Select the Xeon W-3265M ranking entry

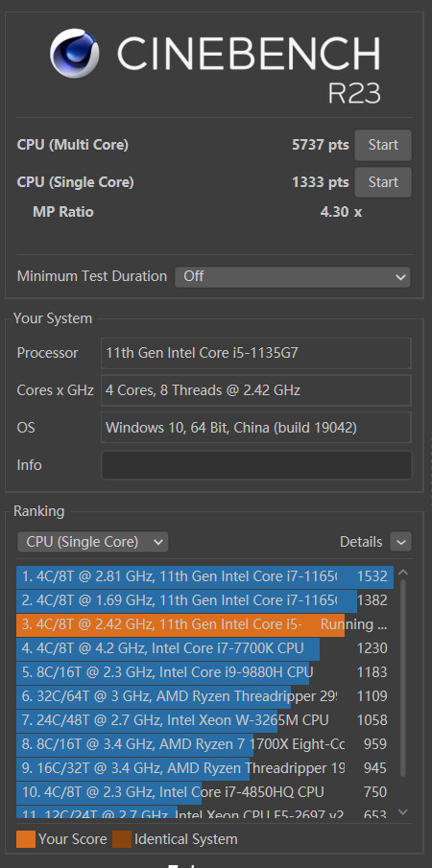204,720
